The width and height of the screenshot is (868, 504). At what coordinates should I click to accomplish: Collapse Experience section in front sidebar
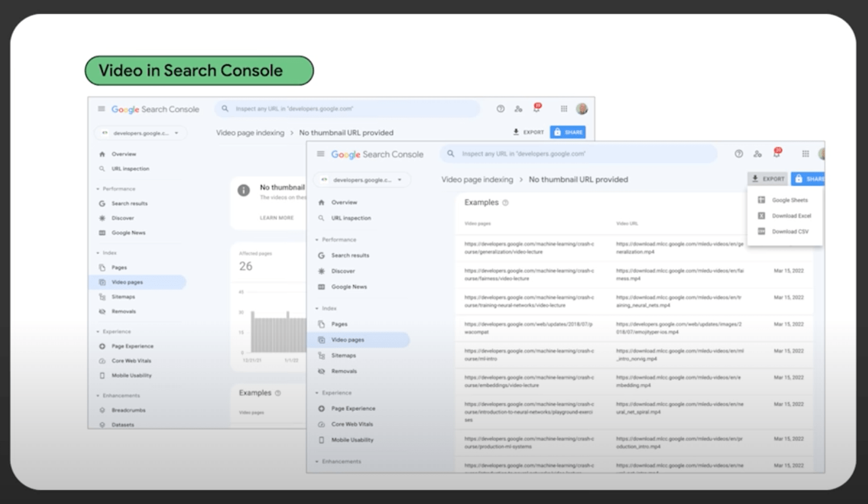click(x=317, y=393)
